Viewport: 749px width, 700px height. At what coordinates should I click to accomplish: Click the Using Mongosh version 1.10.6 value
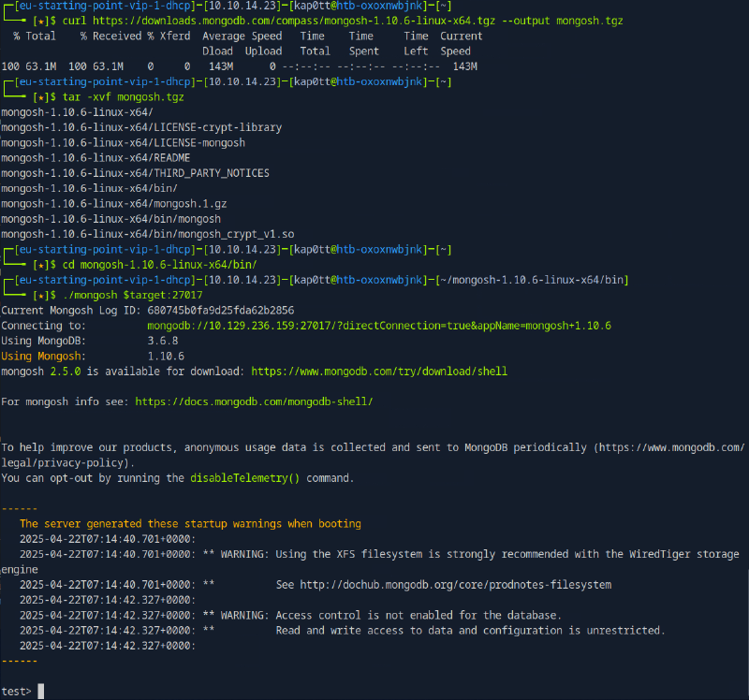point(166,357)
